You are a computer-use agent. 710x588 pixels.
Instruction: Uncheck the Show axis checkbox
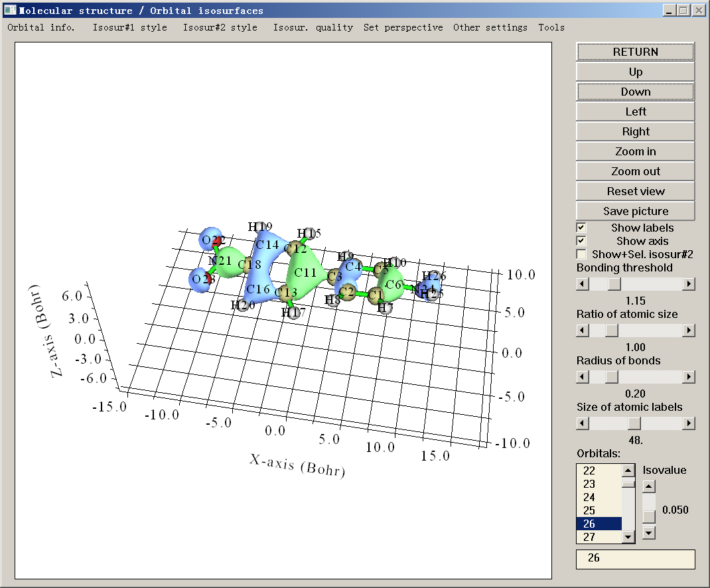[x=581, y=240]
